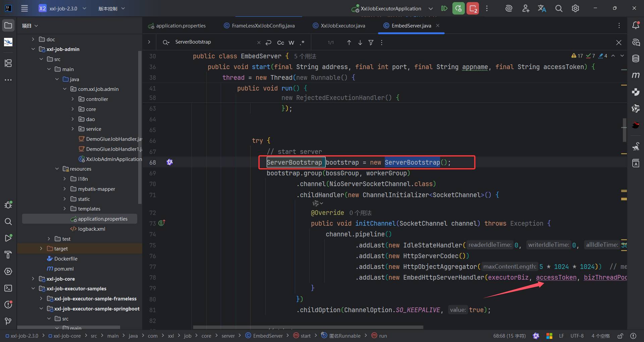Open the Database tool window
The width and height of the screenshot is (644, 342).
point(636,59)
